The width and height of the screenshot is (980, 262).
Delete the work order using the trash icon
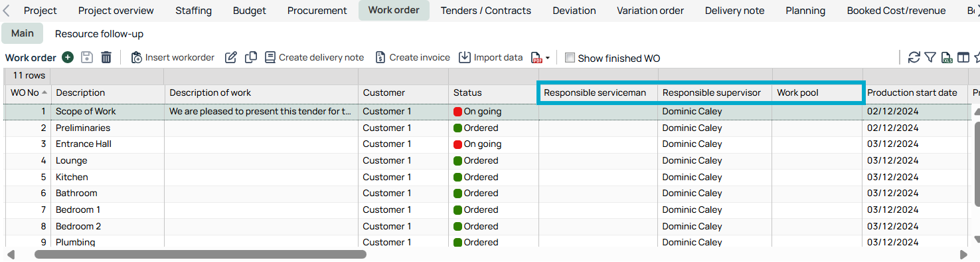106,58
